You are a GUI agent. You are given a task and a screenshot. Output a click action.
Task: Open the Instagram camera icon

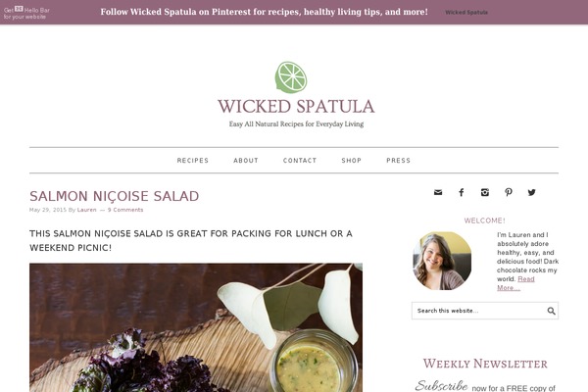coord(485,192)
